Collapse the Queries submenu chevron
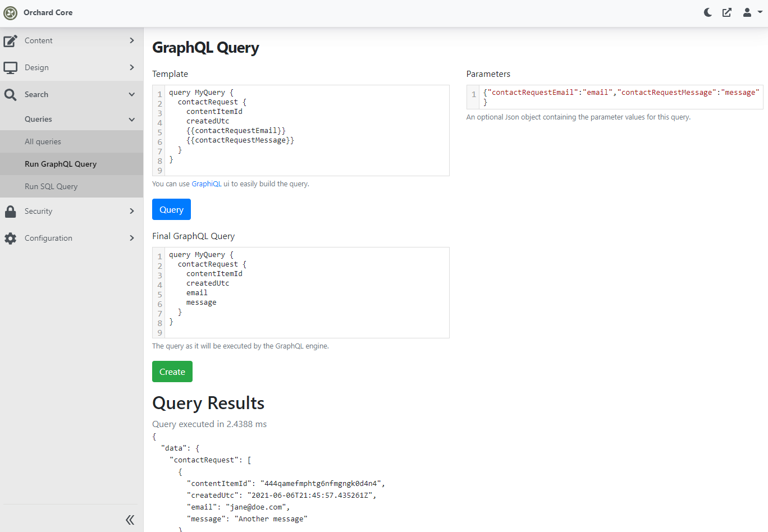768x532 pixels. point(132,119)
